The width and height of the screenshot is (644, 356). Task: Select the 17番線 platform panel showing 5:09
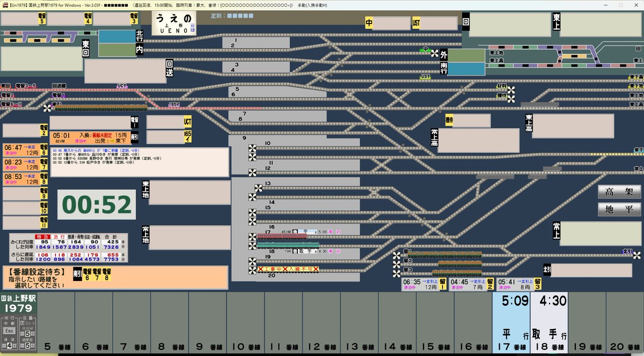pyautogui.click(x=511, y=323)
